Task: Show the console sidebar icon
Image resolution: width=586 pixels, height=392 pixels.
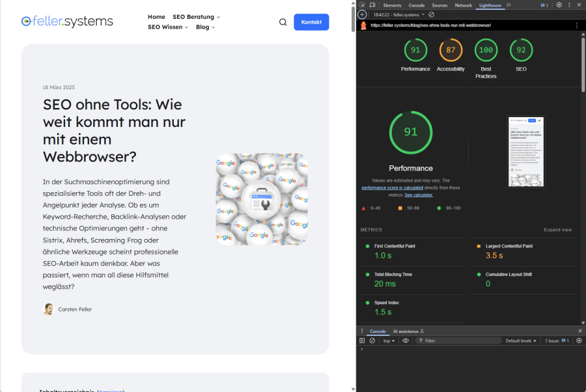Action: point(362,341)
